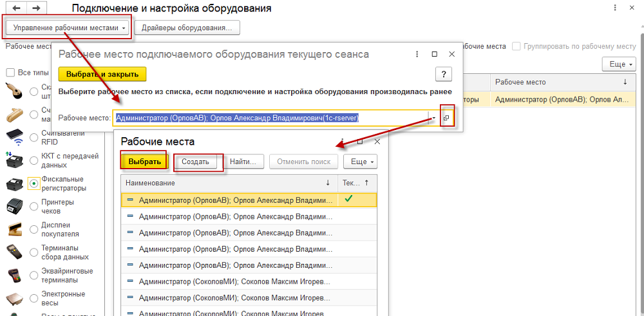Viewport: 644px width, 316px height.
Task: Click Выбрать и закрыть button
Action: click(102, 74)
